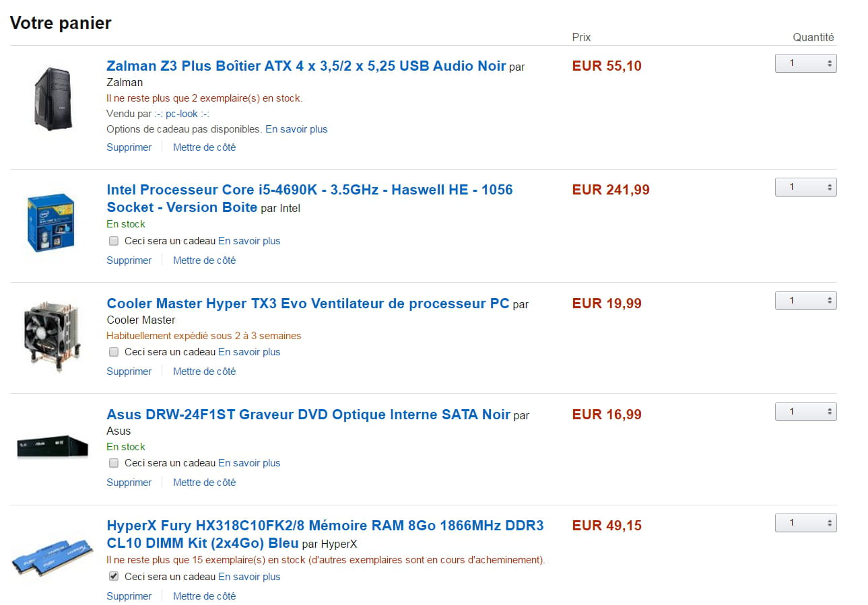Open quantity dropdown for Zalman Z3 Plus

click(x=805, y=64)
